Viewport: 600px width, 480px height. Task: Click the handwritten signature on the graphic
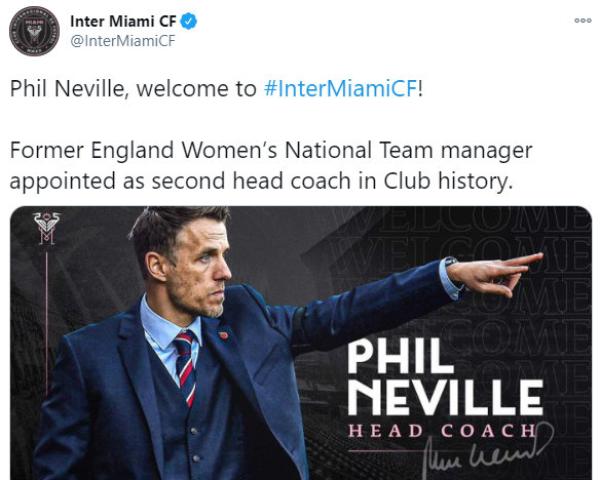click(x=486, y=452)
